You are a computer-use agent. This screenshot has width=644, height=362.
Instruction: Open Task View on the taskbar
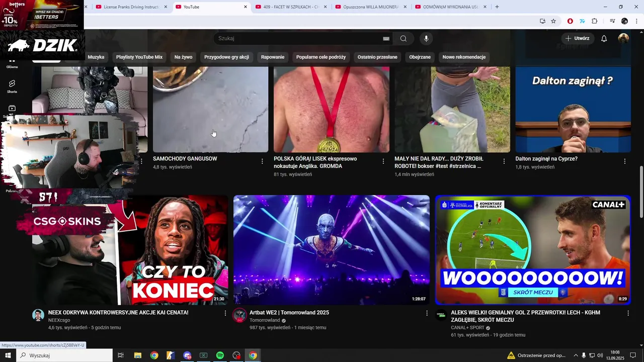pos(121,355)
